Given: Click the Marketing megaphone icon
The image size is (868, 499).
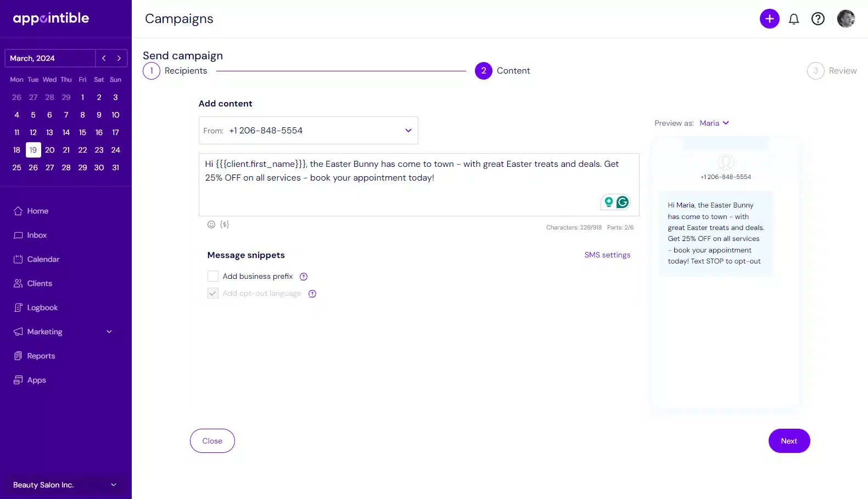Looking at the screenshot, I should tap(18, 332).
